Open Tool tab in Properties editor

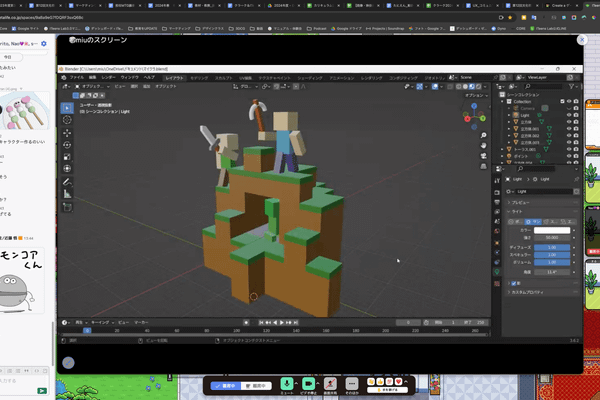coord(497,181)
